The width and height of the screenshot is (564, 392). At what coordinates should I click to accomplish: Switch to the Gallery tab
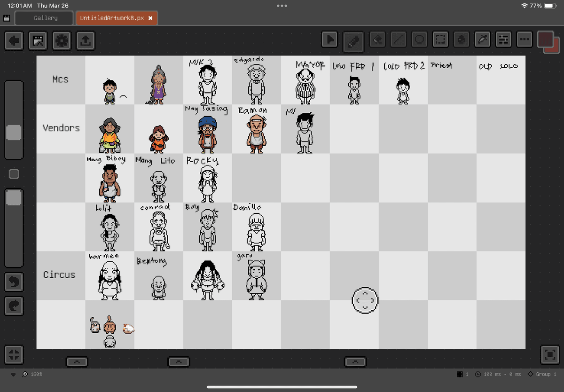(x=46, y=18)
